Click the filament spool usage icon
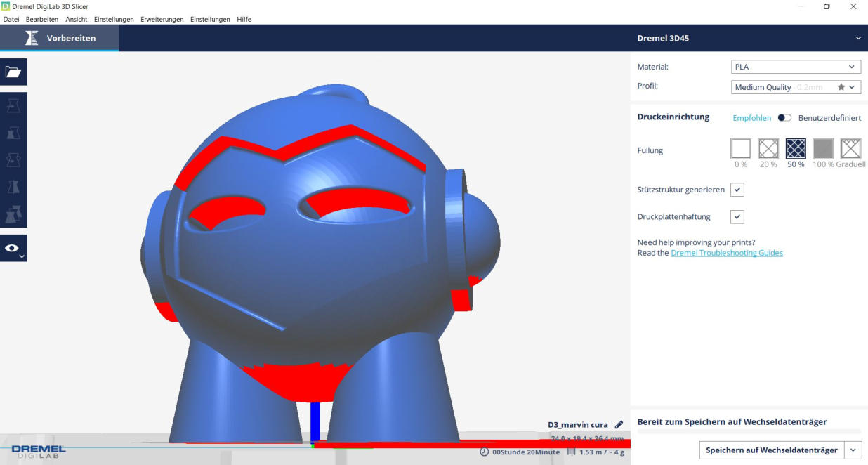 pos(571,452)
